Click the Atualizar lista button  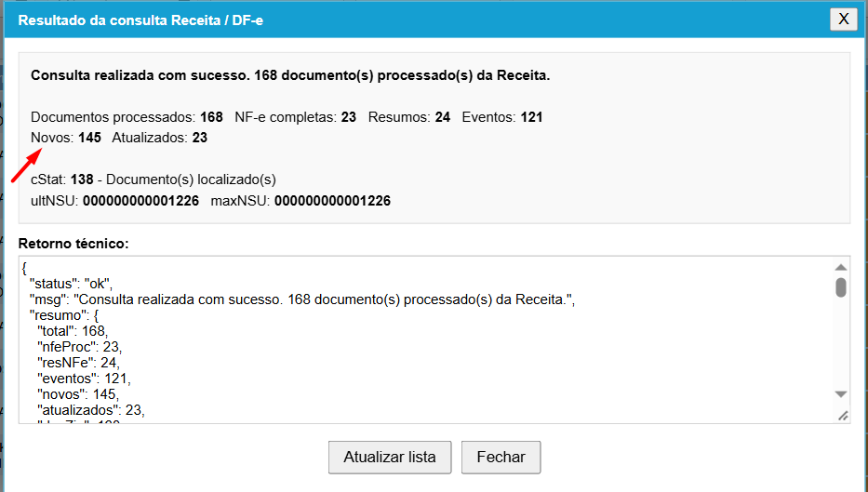click(x=390, y=458)
